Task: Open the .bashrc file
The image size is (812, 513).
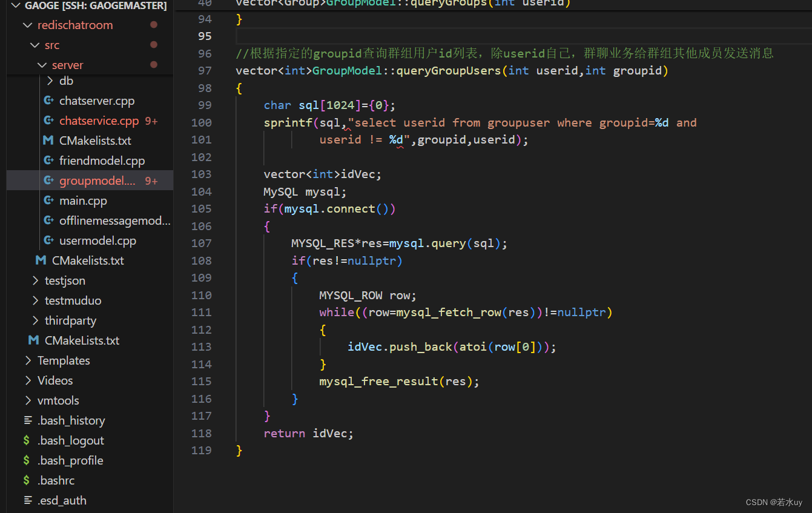Action: point(56,481)
